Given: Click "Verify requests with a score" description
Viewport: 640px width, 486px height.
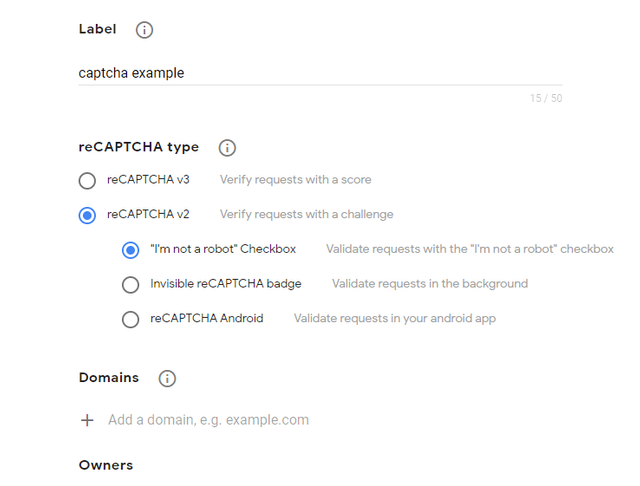Looking at the screenshot, I should coord(296,180).
